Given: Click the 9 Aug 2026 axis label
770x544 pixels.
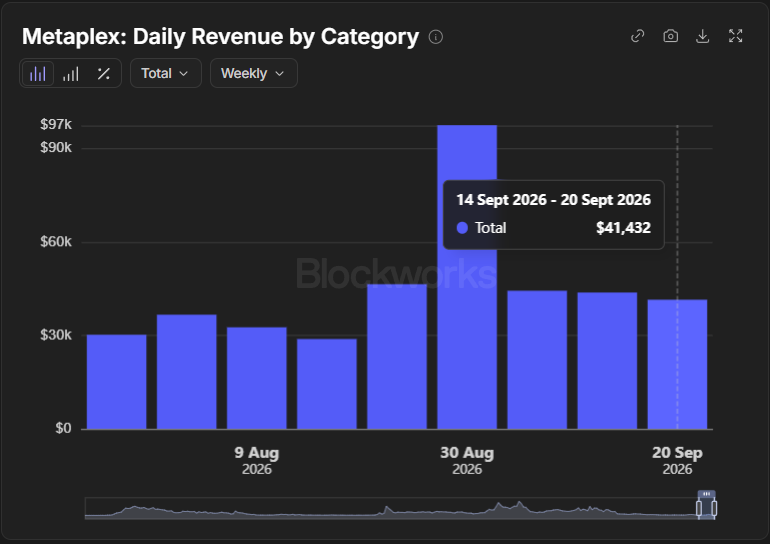Looking at the screenshot, I should tap(257, 460).
